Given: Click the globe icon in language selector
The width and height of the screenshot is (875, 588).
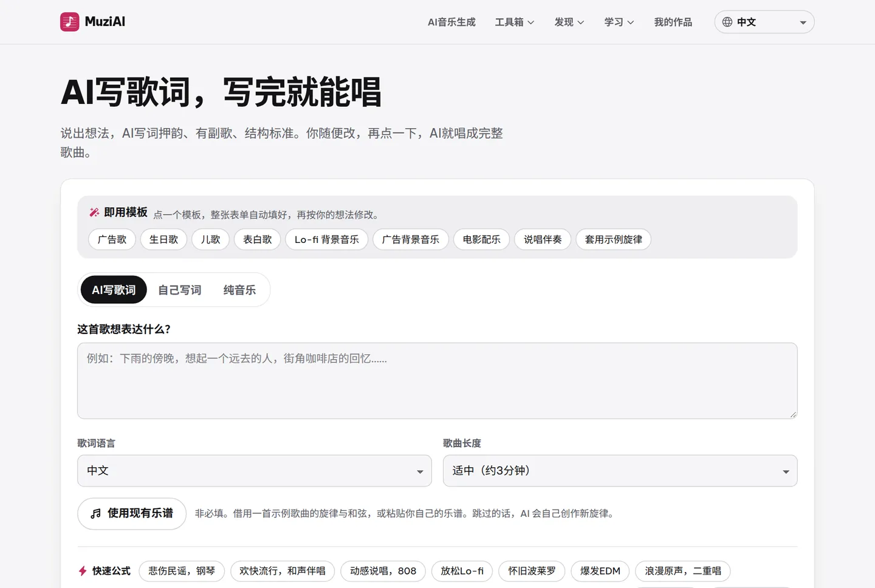Looking at the screenshot, I should [727, 22].
